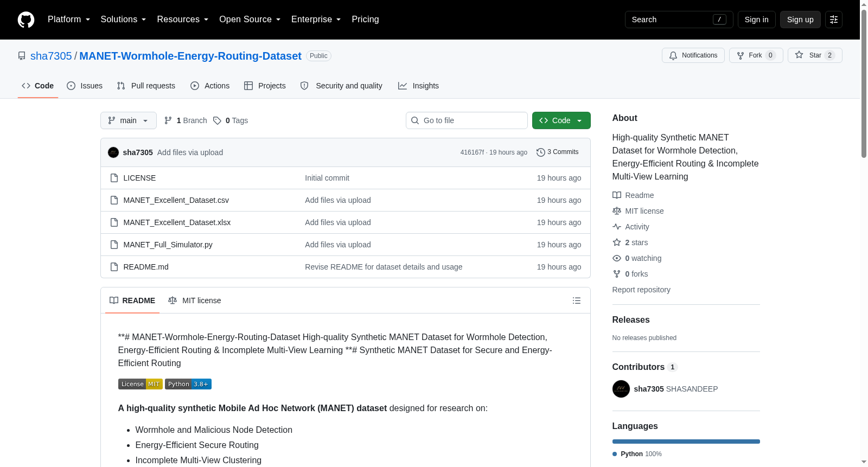Click the Sign up button
The height and width of the screenshot is (467, 868).
(x=800, y=20)
